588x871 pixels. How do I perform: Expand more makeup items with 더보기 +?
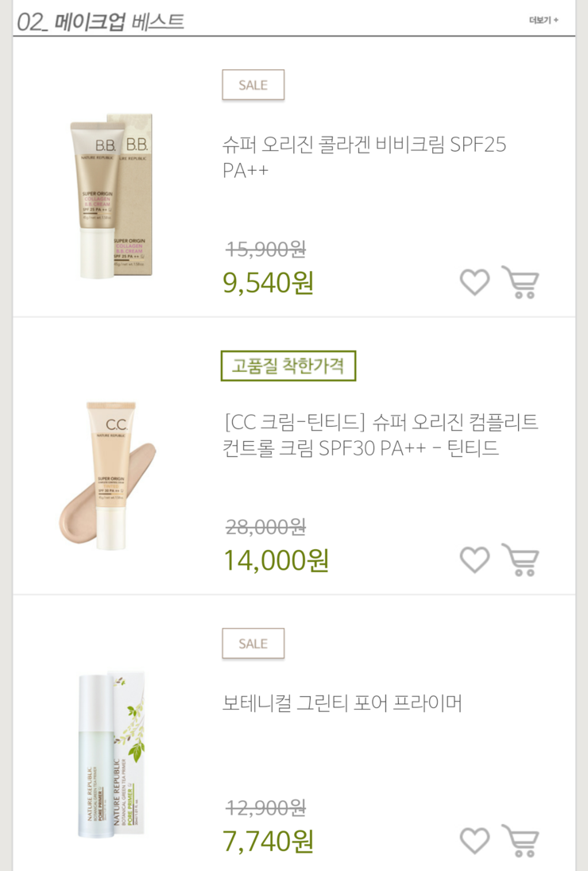(x=544, y=20)
